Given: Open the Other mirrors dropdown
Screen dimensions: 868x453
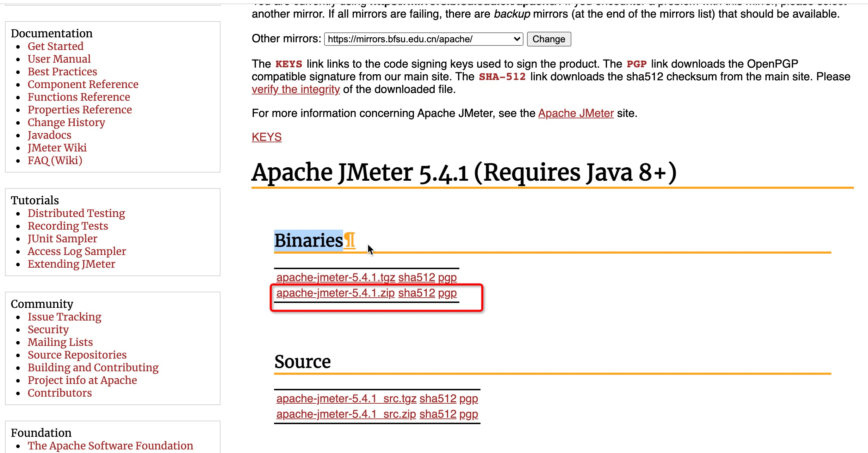Looking at the screenshot, I should pyautogui.click(x=423, y=39).
